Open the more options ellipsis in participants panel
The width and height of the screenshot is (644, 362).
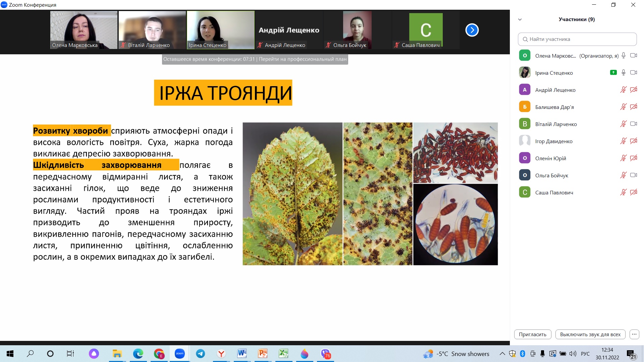coord(634,335)
